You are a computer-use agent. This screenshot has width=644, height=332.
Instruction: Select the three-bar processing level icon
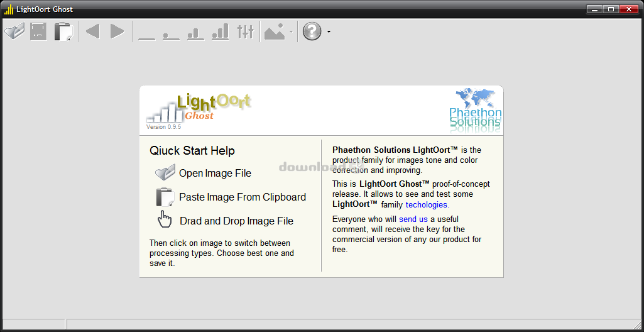(220, 31)
